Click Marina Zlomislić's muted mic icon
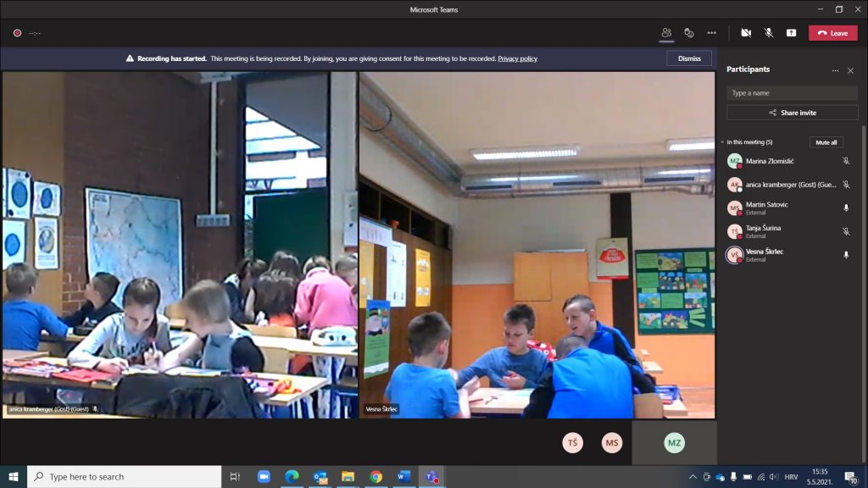Viewport: 868px width, 488px height. [x=846, y=161]
